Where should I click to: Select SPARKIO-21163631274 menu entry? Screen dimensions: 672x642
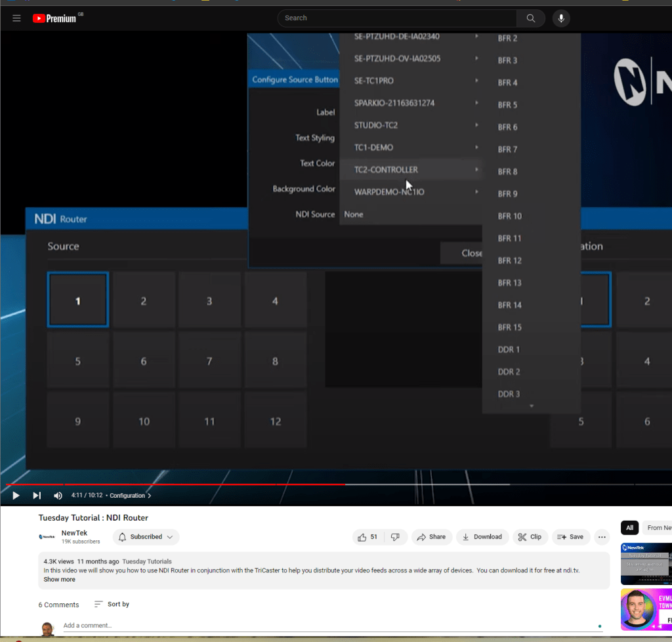coord(411,103)
